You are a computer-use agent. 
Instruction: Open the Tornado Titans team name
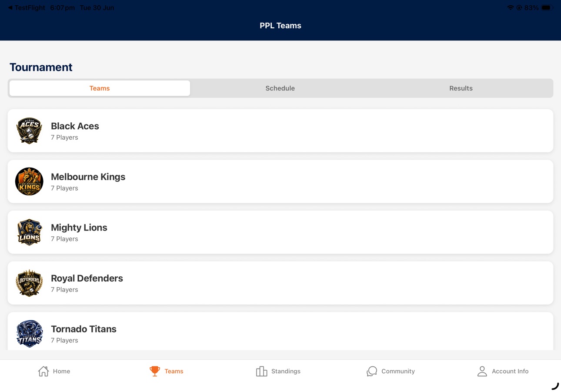click(x=83, y=329)
